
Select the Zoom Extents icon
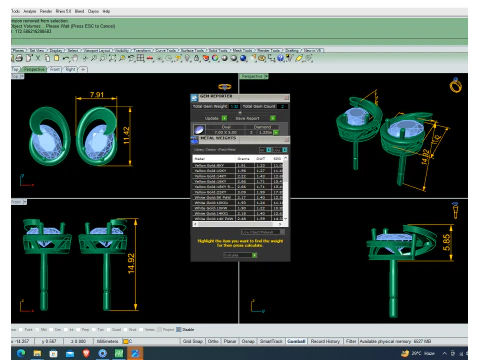[112, 58]
